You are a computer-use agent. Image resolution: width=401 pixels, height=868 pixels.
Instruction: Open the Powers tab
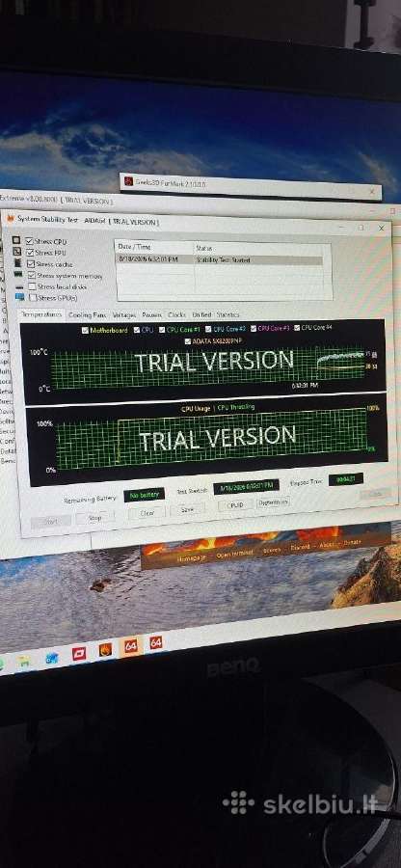(x=151, y=315)
